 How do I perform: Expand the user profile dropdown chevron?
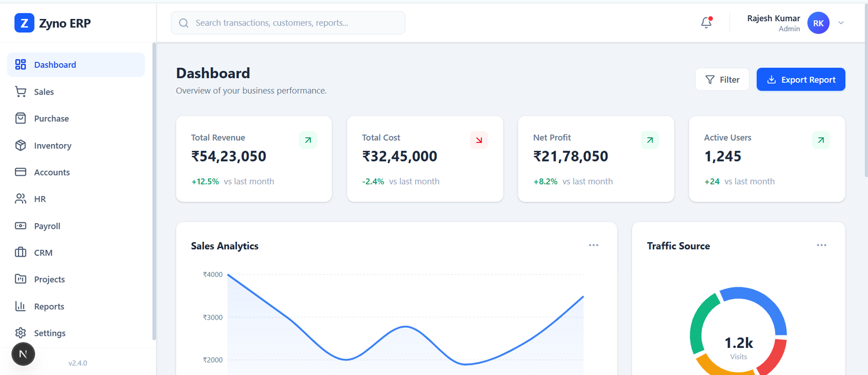[x=841, y=23]
